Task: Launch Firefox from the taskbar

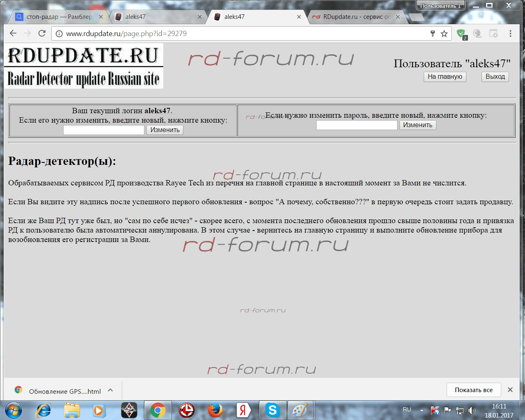Action: 215,410
